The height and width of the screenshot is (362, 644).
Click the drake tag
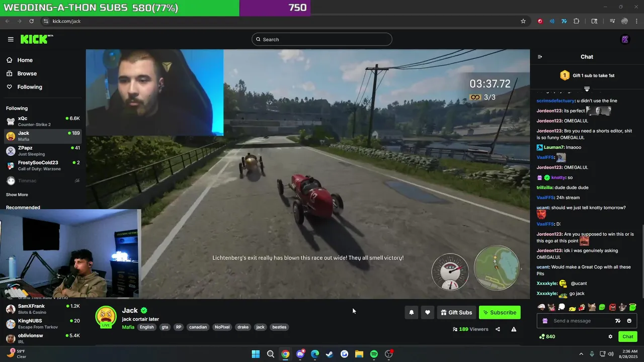click(x=243, y=327)
